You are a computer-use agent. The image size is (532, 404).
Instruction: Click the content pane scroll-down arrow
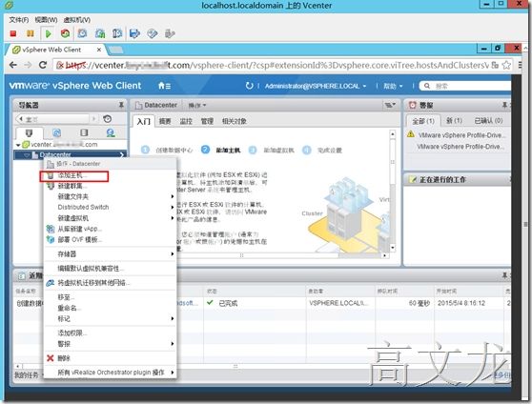393,248
